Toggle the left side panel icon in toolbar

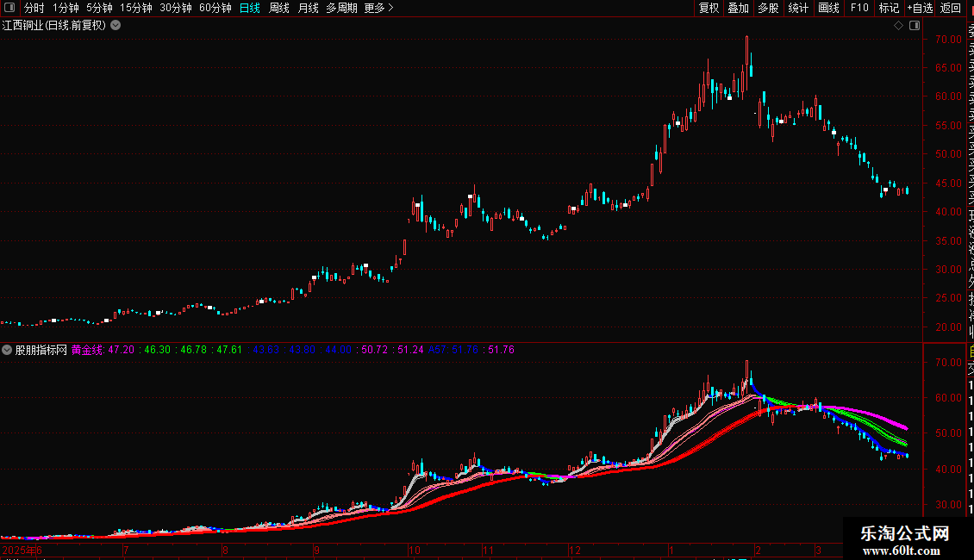pyautogui.click(x=9, y=8)
